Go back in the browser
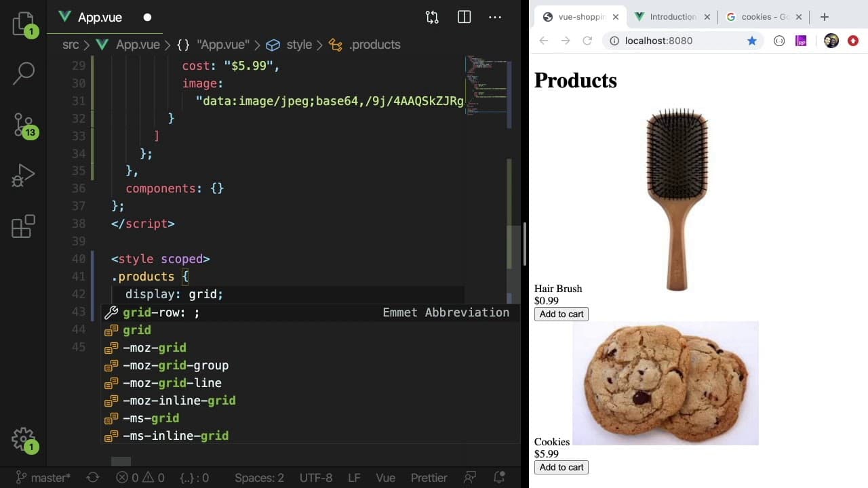The image size is (868, 488). point(544,41)
